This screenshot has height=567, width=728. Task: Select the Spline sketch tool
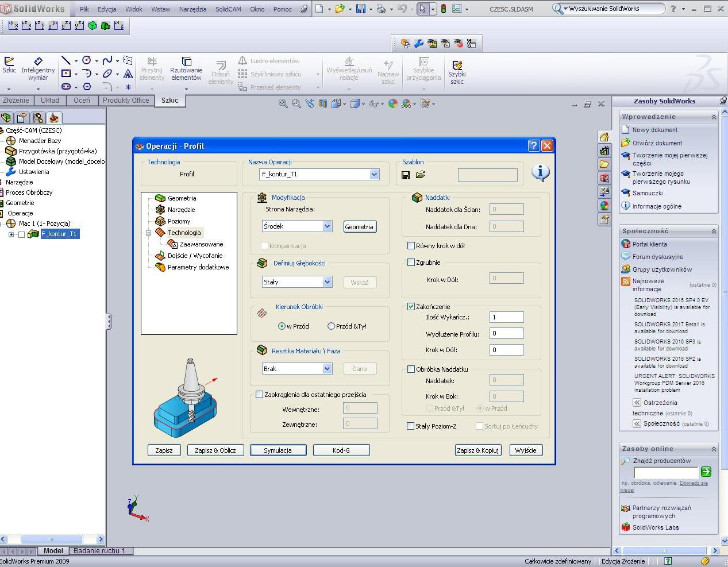tap(107, 60)
